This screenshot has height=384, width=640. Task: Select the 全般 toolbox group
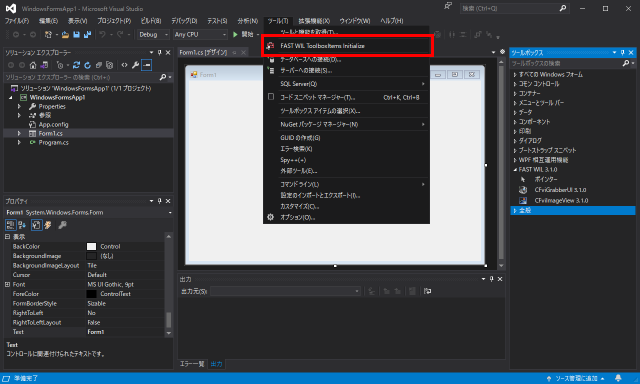[573, 210]
